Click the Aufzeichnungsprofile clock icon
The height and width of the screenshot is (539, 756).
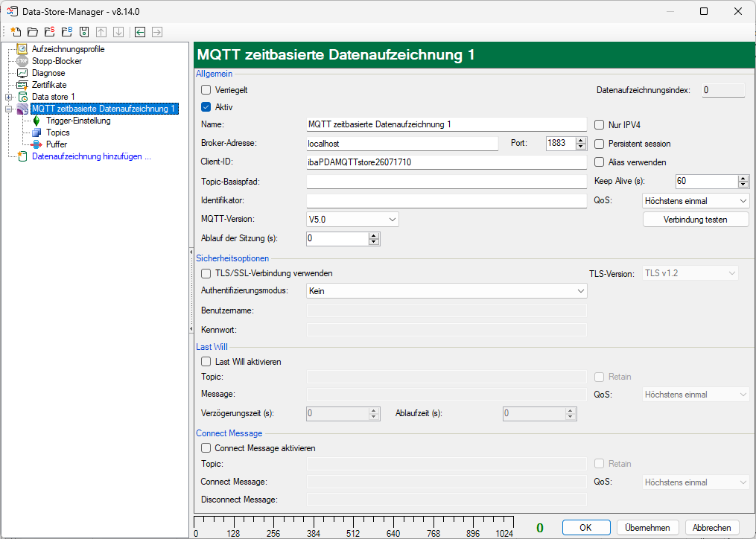(22, 49)
